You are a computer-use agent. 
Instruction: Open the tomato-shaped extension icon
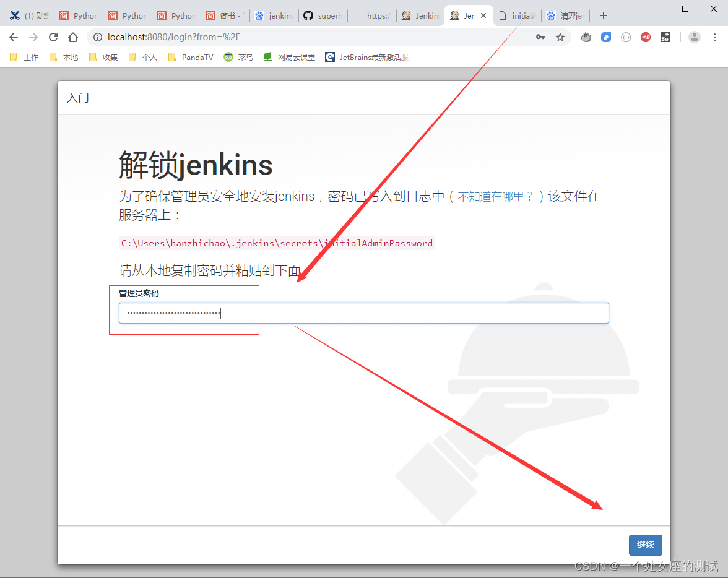click(x=586, y=37)
